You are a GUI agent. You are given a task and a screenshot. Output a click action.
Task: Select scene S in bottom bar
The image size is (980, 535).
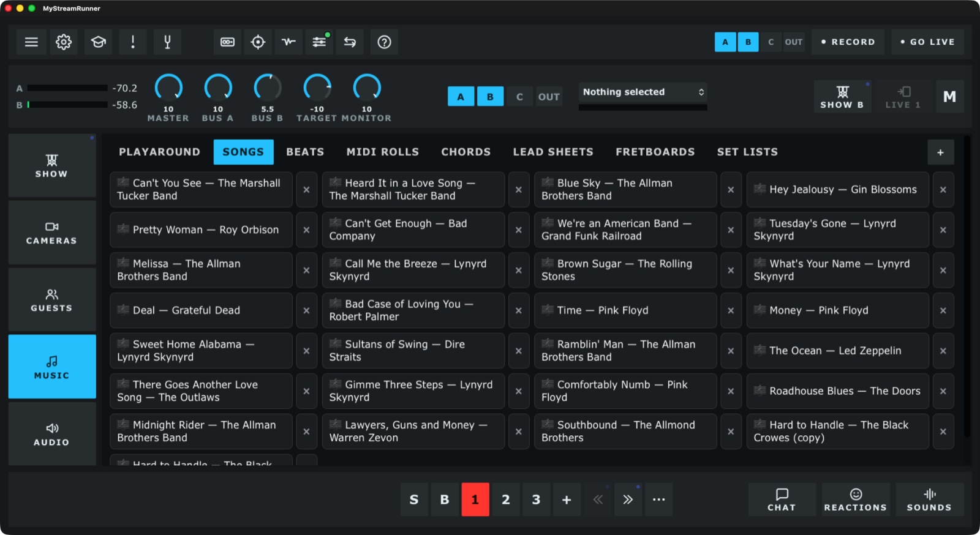coord(414,499)
